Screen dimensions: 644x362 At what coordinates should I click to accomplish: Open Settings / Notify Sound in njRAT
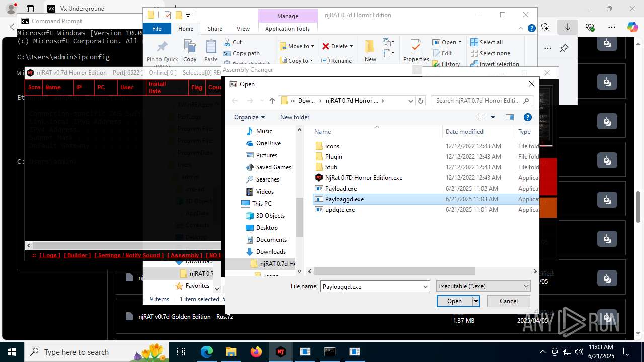pyautogui.click(x=129, y=255)
